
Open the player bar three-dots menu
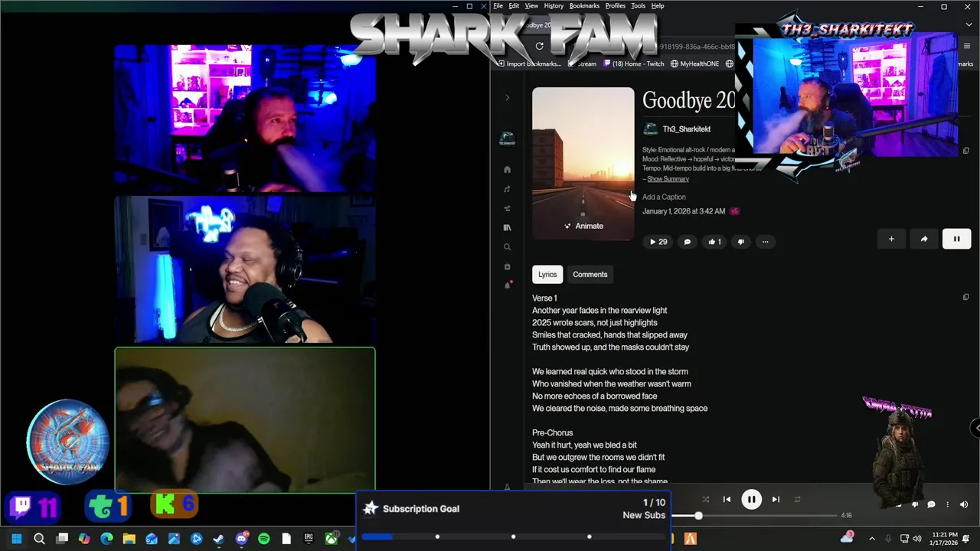pyautogui.click(x=947, y=504)
